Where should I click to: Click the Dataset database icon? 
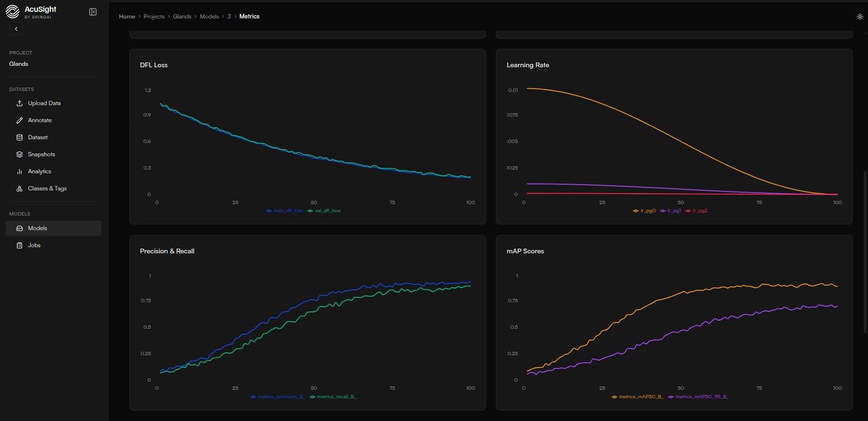pyautogui.click(x=19, y=137)
